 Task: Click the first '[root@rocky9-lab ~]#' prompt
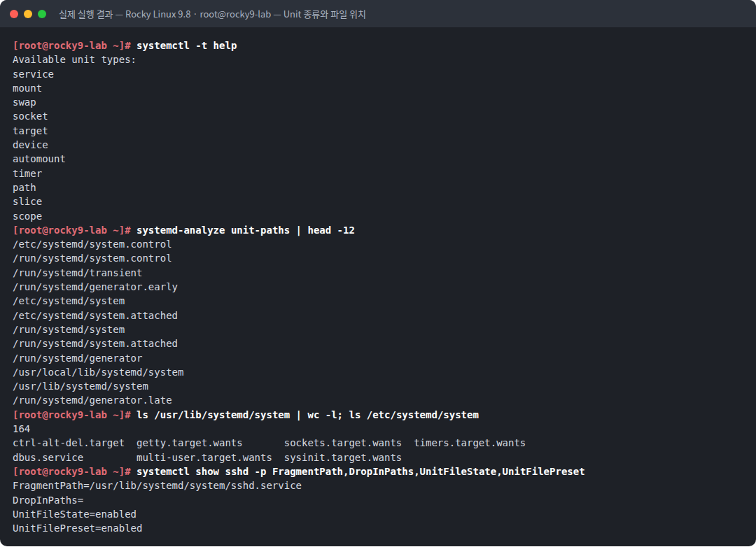coord(72,45)
